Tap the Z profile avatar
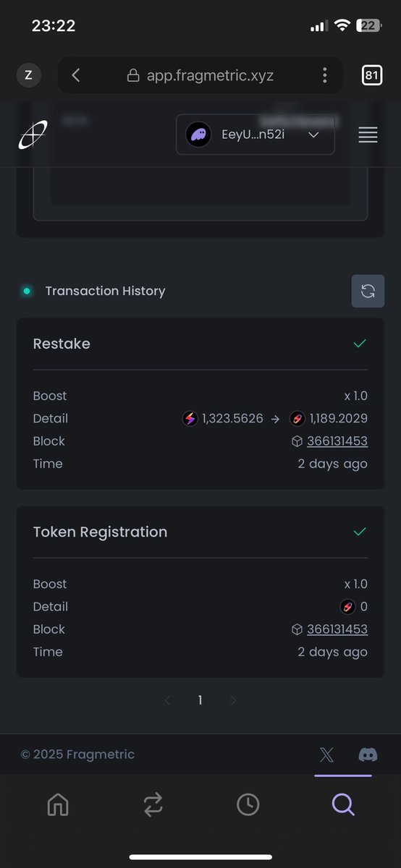The width and height of the screenshot is (401, 868). 29,75
